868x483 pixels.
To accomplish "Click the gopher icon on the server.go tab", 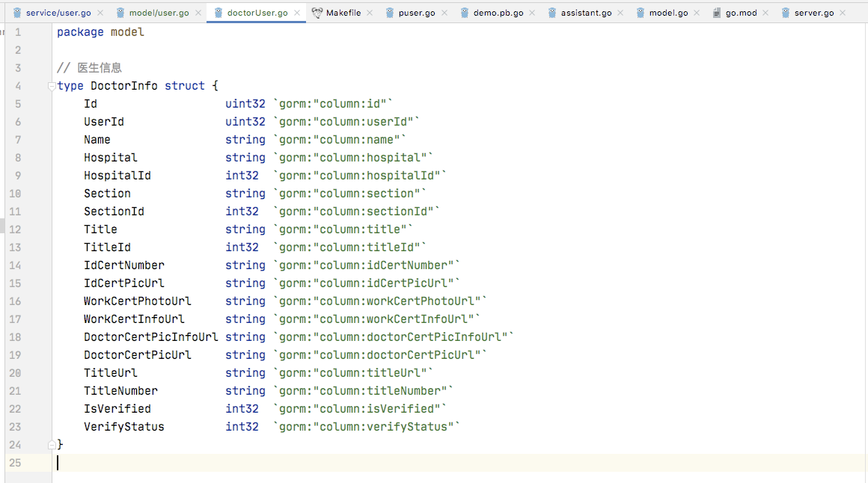I will point(786,13).
